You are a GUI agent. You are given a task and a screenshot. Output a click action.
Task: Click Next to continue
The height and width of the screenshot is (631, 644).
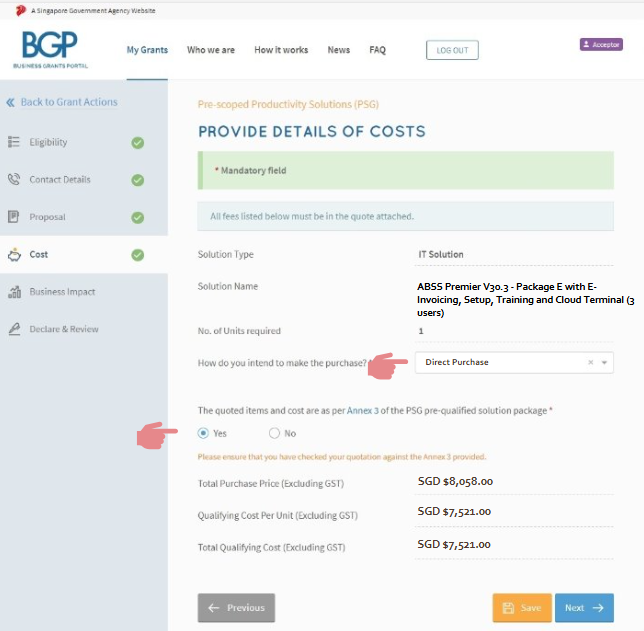(584, 608)
